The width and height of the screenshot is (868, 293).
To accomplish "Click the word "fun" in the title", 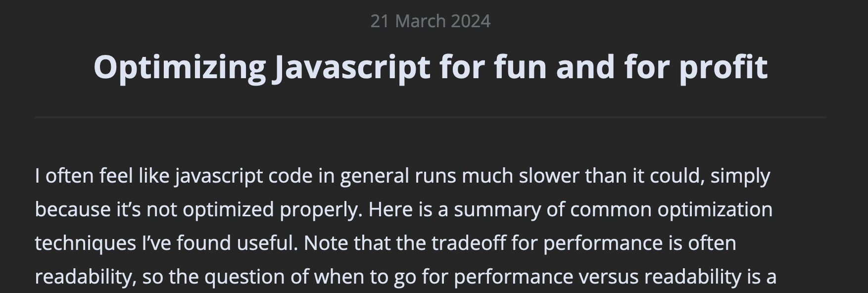I will [521, 67].
